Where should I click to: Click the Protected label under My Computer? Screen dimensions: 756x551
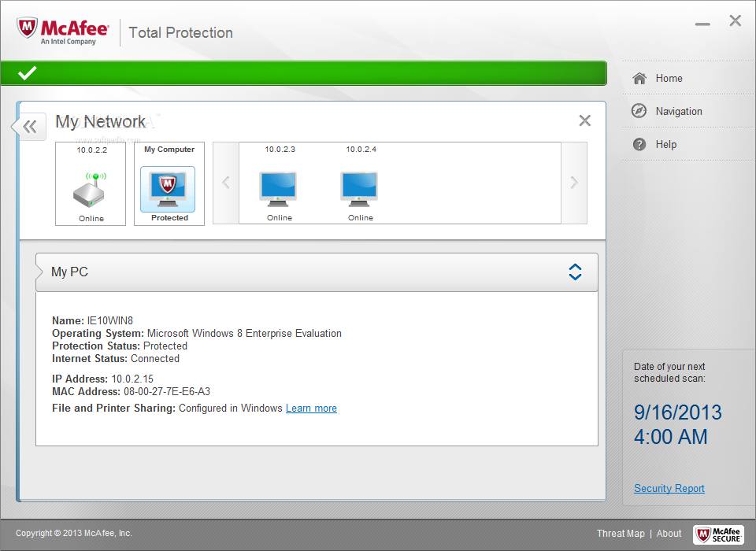tap(170, 218)
